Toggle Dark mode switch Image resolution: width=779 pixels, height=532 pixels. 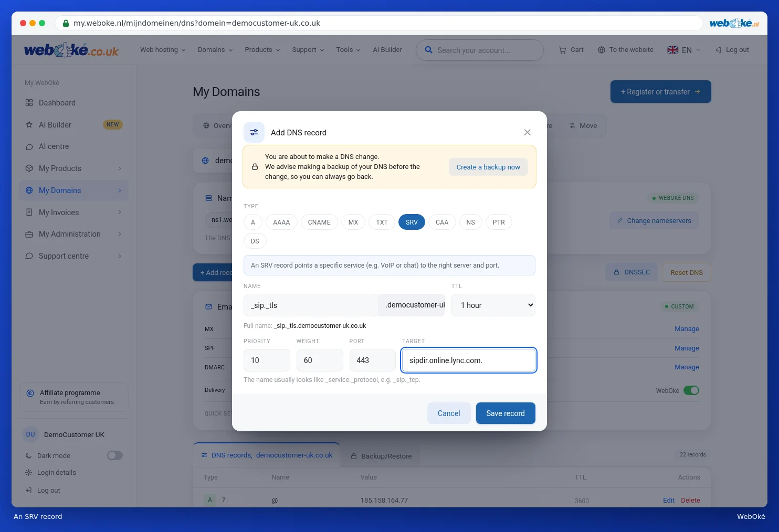tap(115, 455)
